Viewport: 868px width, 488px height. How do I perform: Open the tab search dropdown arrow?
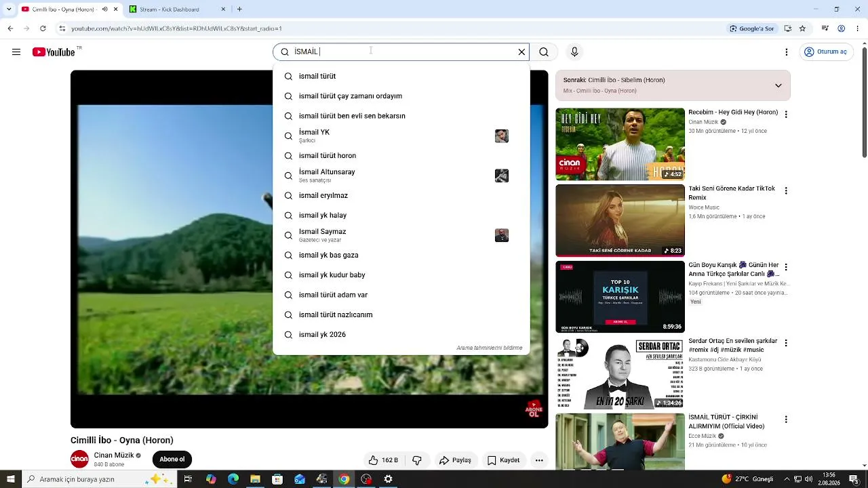[x=9, y=9]
